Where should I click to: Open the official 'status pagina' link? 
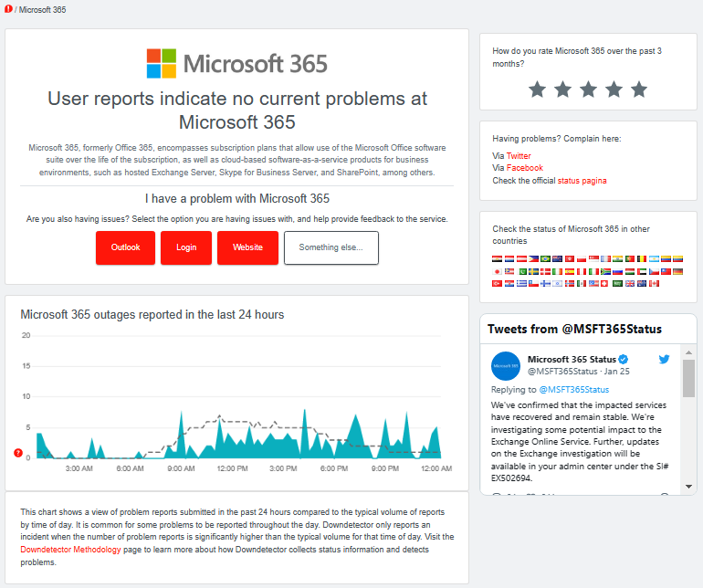[582, 181]
